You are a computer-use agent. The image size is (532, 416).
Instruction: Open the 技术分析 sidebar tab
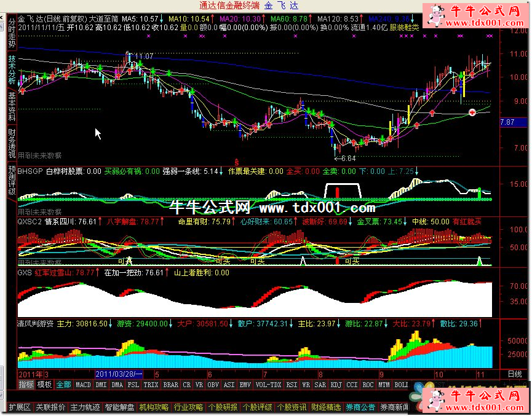point(12,71)
